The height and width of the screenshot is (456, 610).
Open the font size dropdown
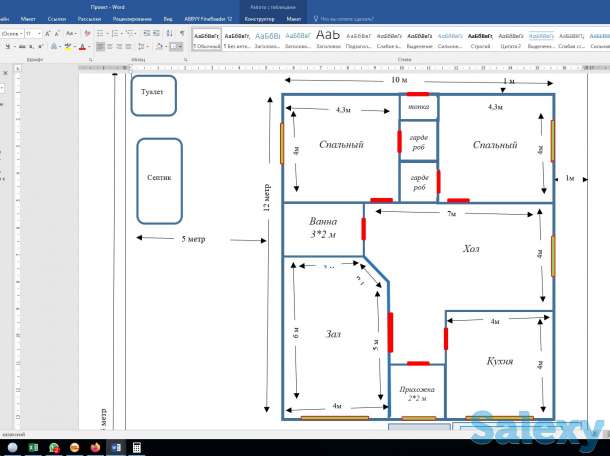coord(41,33)
